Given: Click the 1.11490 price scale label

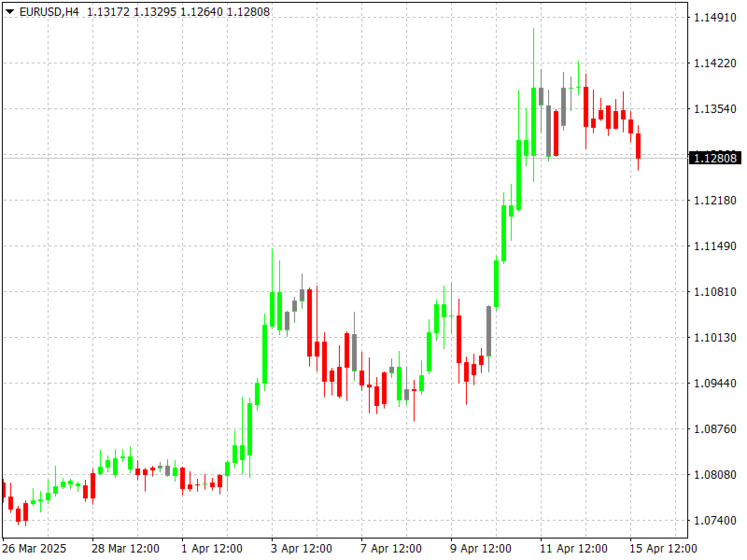Looking at the screenshot, I should click(715, 246).
